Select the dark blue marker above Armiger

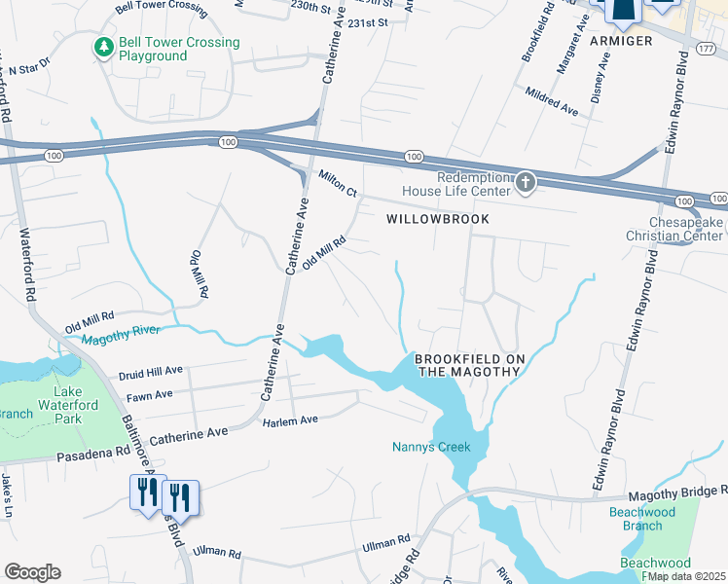[x=622, y=15]
